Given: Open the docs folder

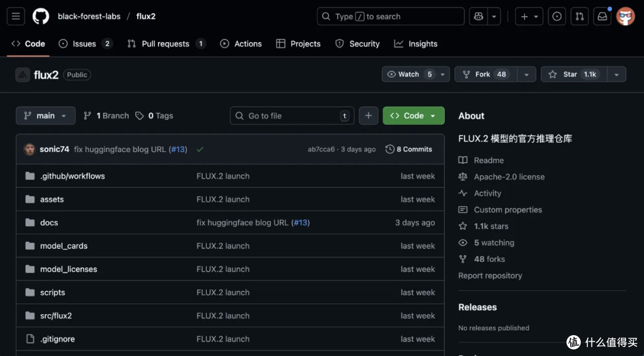Looking at the screenshot, I should click(x=49, y=222).
